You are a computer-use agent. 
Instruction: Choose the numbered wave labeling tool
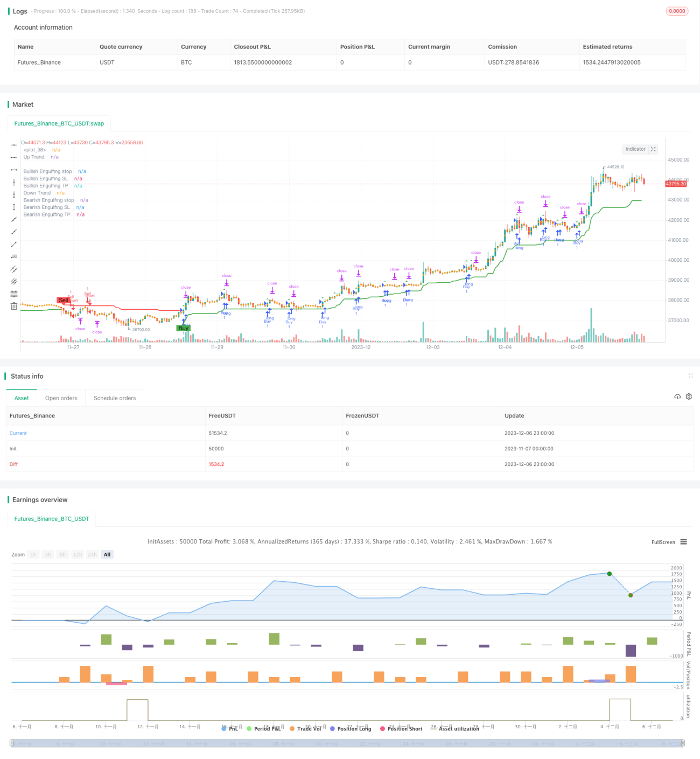14,256
